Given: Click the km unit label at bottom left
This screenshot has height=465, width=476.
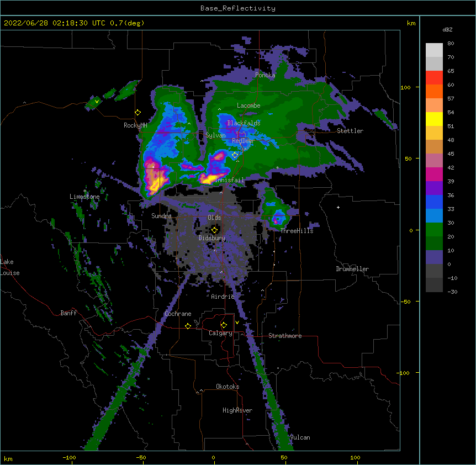Looking at the screenshot, I should pyautogui.click(x=8, y=458).
